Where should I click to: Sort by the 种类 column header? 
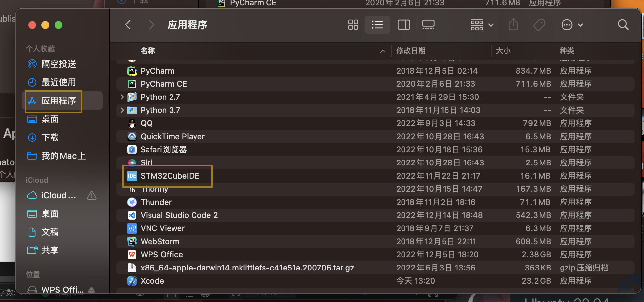pyautogui.click(x=567, y=51)
